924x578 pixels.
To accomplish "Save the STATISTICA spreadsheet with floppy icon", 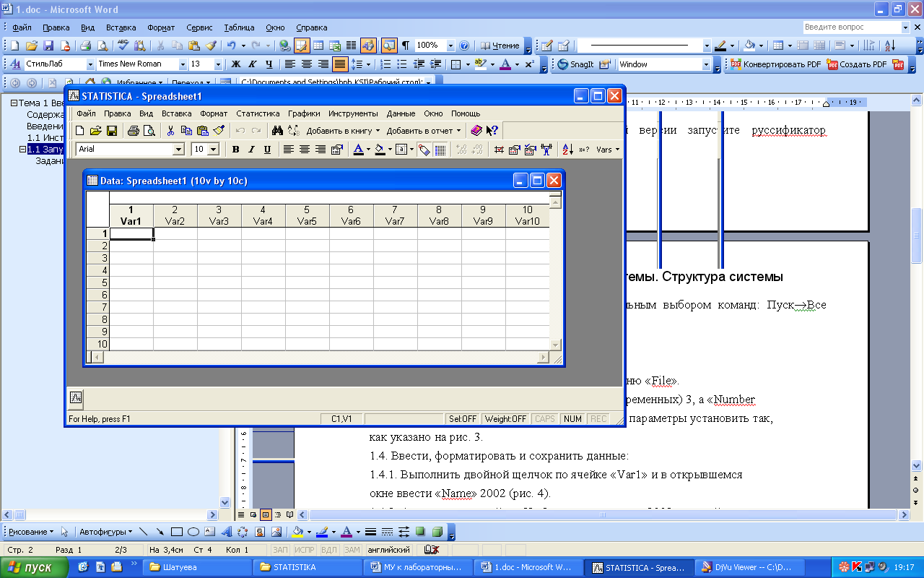I will pos(111,131).
